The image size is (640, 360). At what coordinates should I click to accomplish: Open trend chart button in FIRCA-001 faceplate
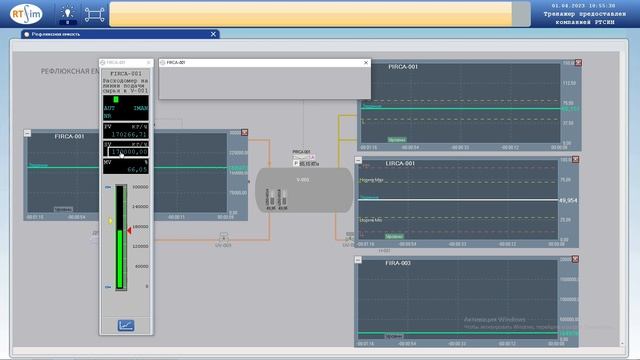pos(126,325)
